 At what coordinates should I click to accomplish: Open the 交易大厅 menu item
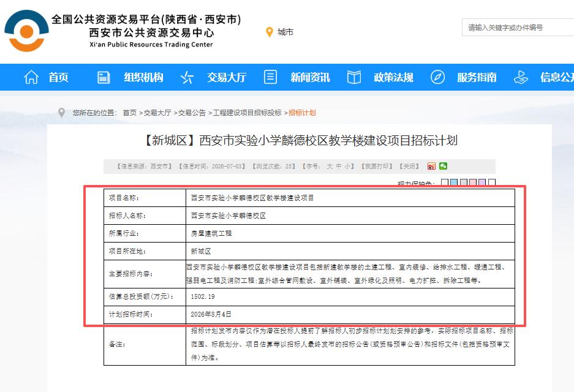coord(227,77)
